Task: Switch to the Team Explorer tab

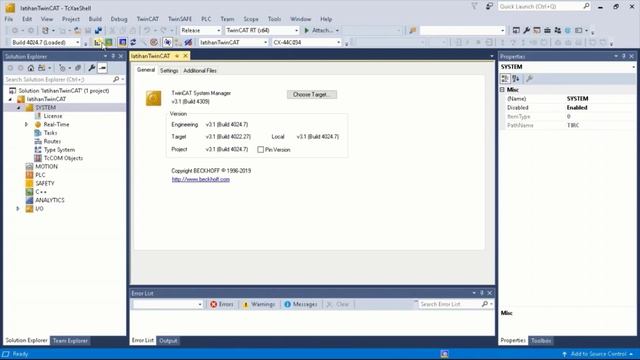Action: point(70,341)
